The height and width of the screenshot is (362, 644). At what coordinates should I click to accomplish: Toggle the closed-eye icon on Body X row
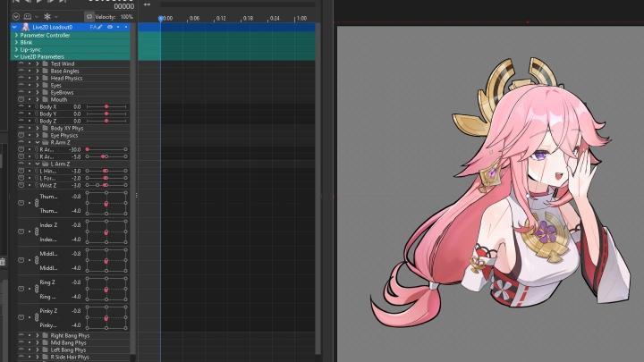pos(21,106)
